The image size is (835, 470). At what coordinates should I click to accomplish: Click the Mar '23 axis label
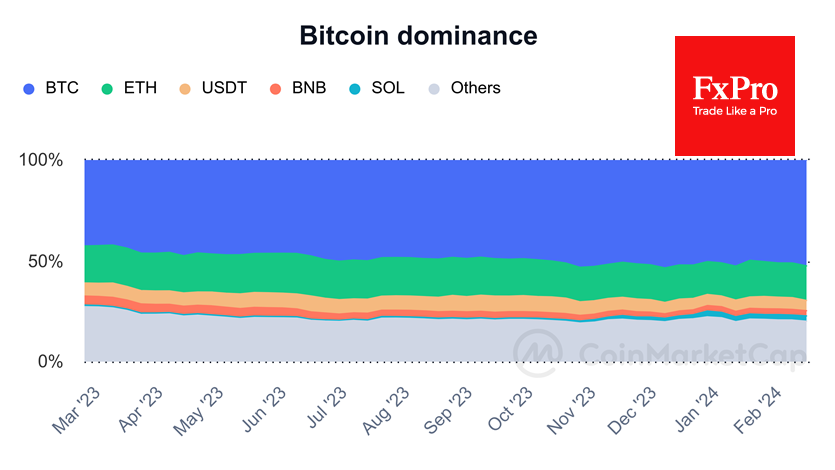tap(76, 410)
